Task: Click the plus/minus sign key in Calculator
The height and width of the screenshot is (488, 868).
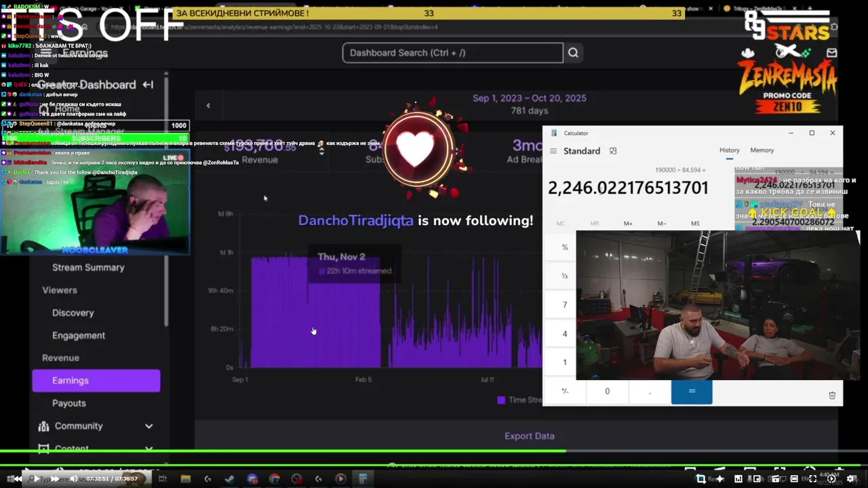Action: tap(565, 391)
